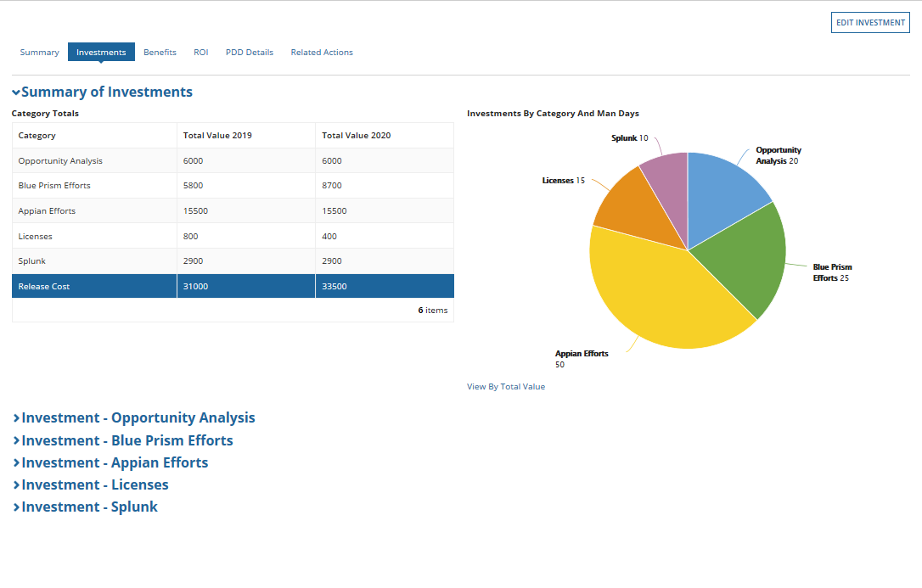
Task: Expand Investment - Splunk section
Action: (85, 507)
